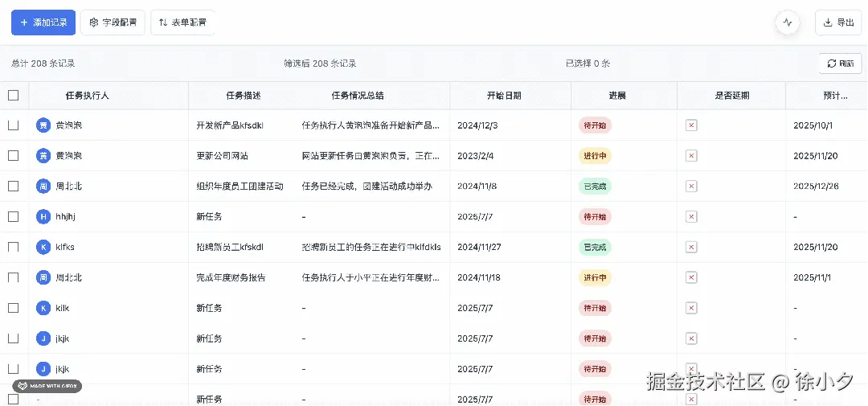Image resolution: width=868 pixels, height=406 pixels.
Task: Click expected date 2025/11/1
Action: [813, 277]
